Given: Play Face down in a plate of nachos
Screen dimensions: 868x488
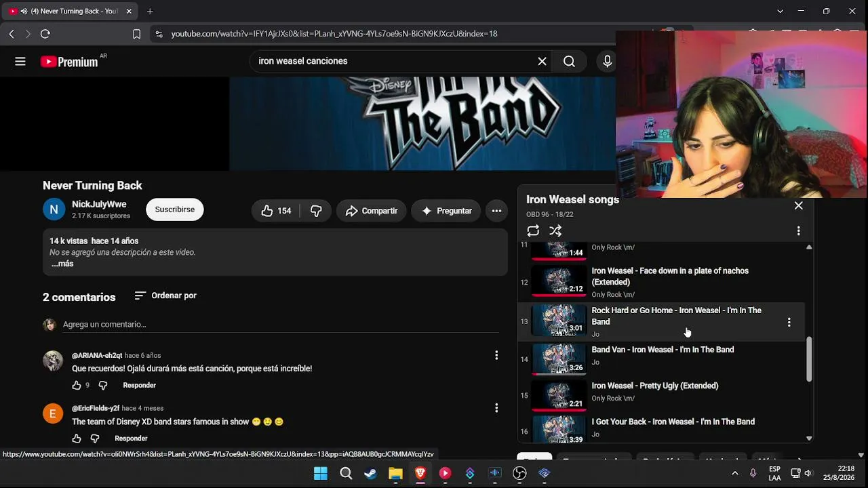Looking at the screenshot, I should (670, 277).
